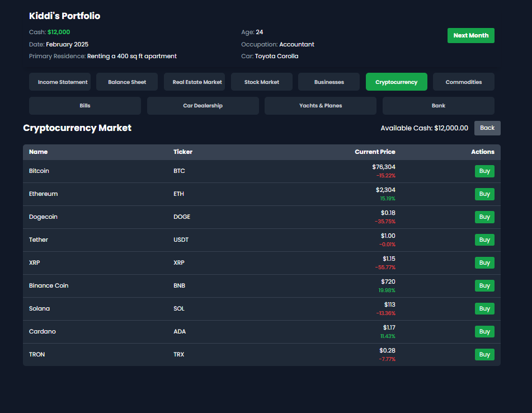Click the Available Cash: $12,000.00 label
The height and width of the screenshot is (413, 532).
(424, 128)
